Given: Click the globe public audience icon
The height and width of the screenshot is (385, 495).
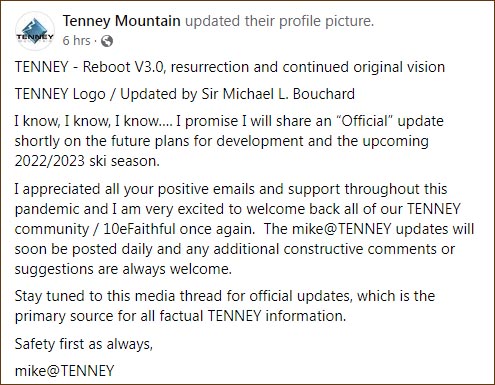Looking at the screenshot, I should (x=107, y=41).
